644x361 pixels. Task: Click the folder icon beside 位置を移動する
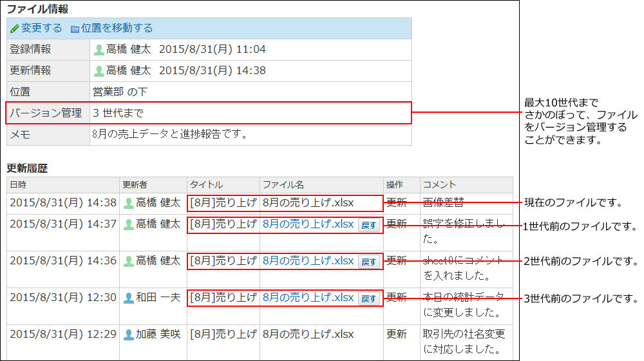(x=75, y=29)
